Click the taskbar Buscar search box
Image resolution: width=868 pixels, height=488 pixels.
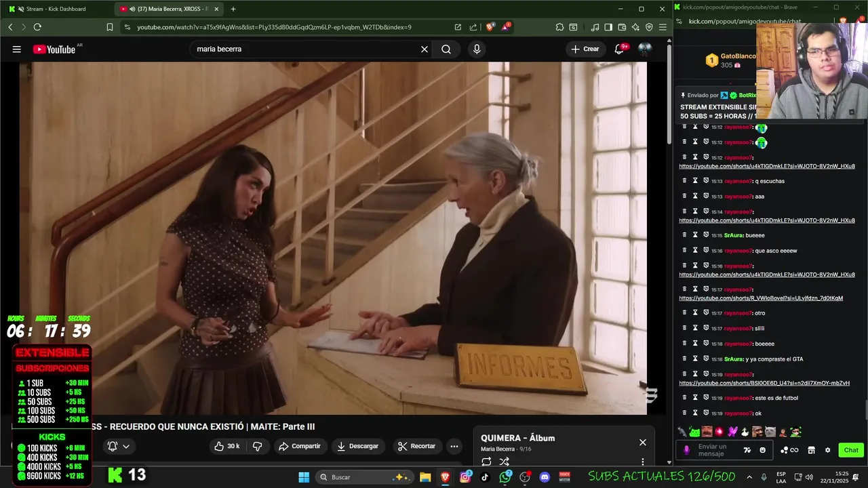tap(363, 477)
